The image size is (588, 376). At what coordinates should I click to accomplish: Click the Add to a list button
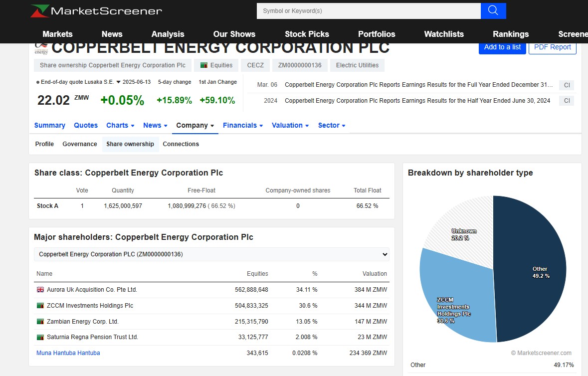(502, 47)
